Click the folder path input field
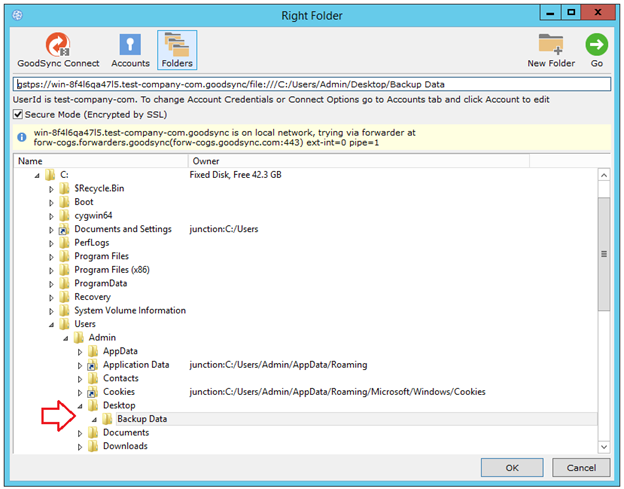 coord(310,85)
